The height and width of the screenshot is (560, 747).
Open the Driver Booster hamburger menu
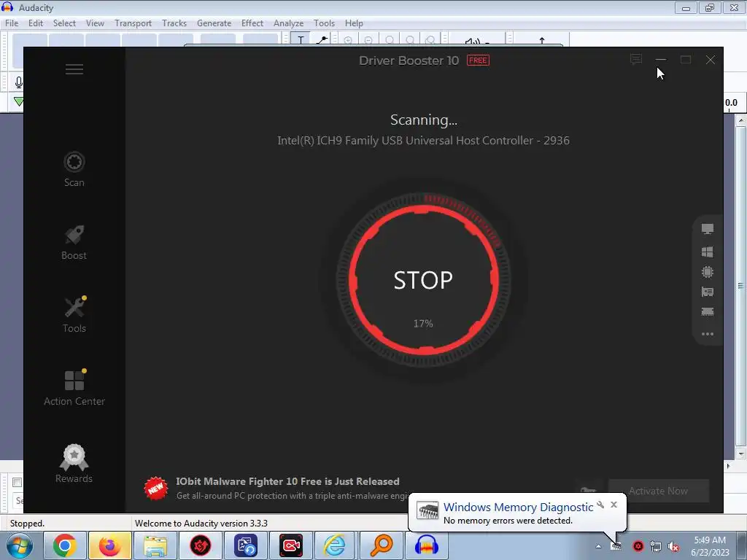74,69
